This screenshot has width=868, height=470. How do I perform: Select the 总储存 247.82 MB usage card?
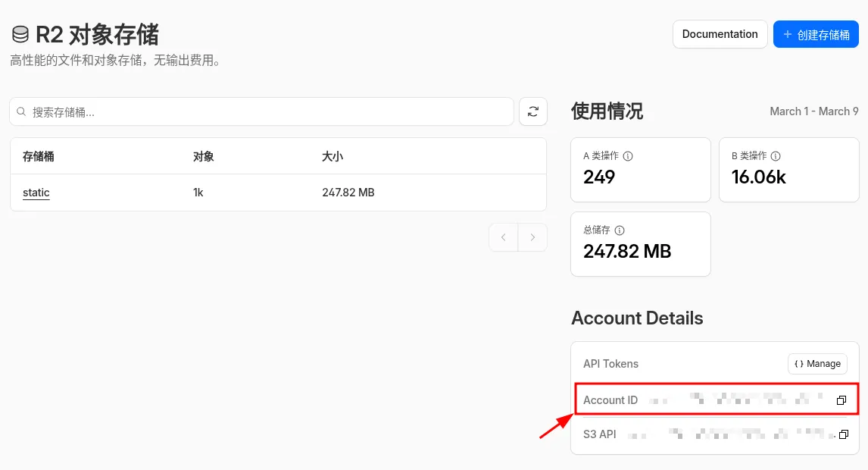coord(640,244)
